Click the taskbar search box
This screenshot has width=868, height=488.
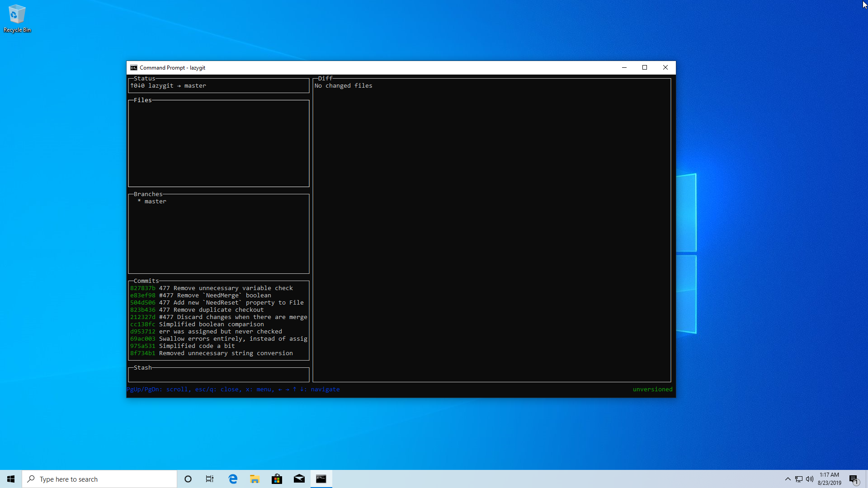tap(99, 479)
